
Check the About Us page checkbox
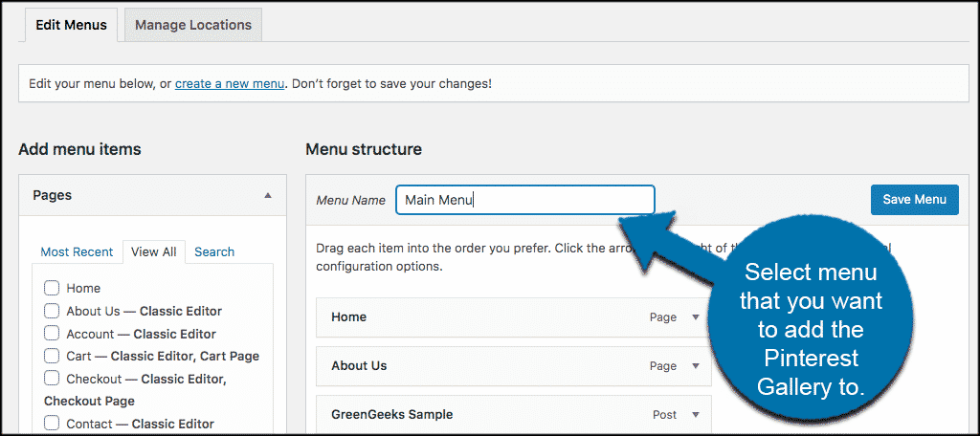[x=52, y=311]
